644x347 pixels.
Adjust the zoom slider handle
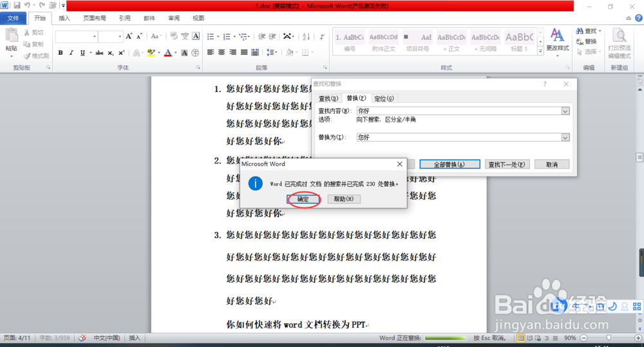tap(609, 338)
